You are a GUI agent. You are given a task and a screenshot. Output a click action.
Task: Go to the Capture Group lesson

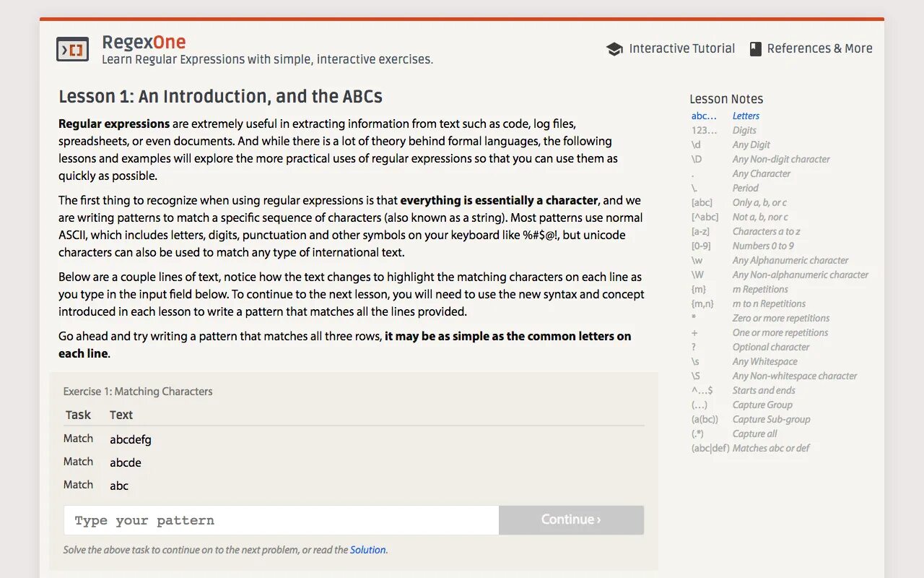[x=762, y=405]
